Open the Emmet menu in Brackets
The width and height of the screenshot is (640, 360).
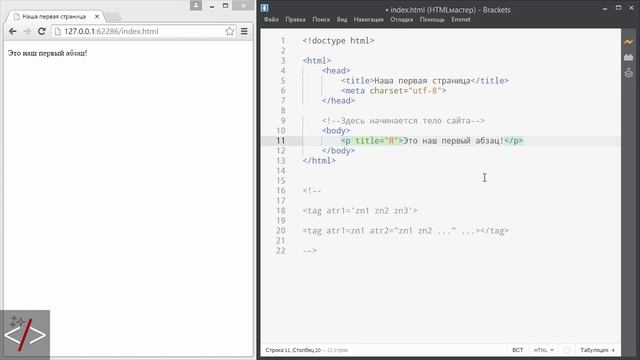[x=461, y=20]
